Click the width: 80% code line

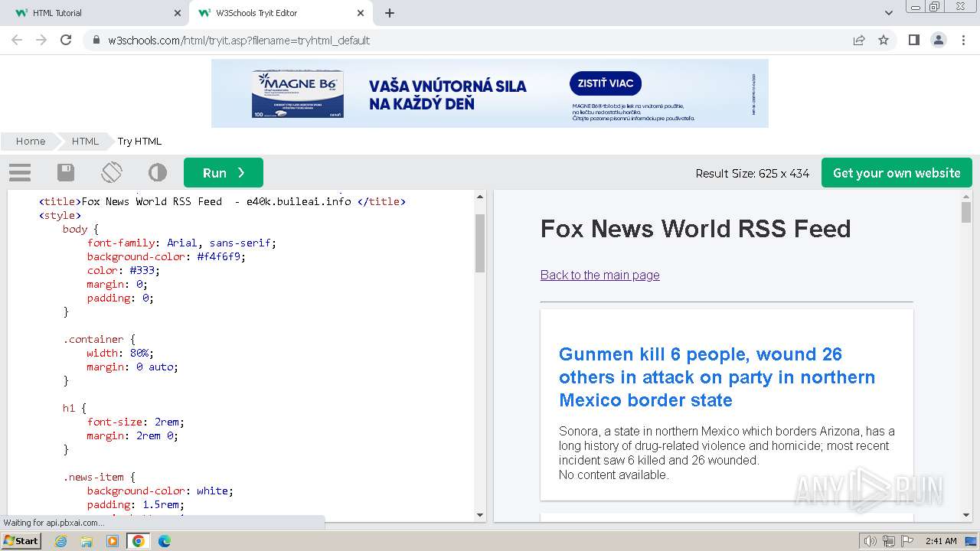pos(120,353)
